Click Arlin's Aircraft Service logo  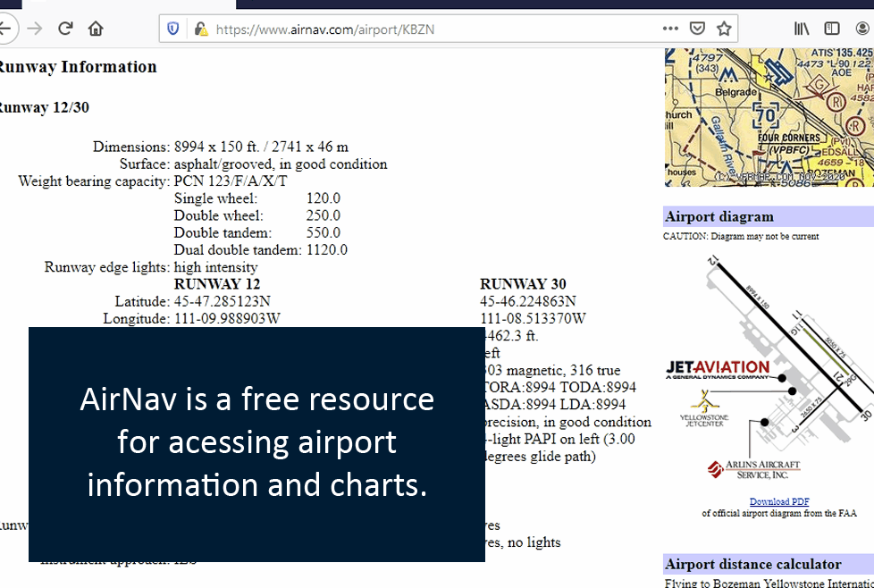[753, 470]
